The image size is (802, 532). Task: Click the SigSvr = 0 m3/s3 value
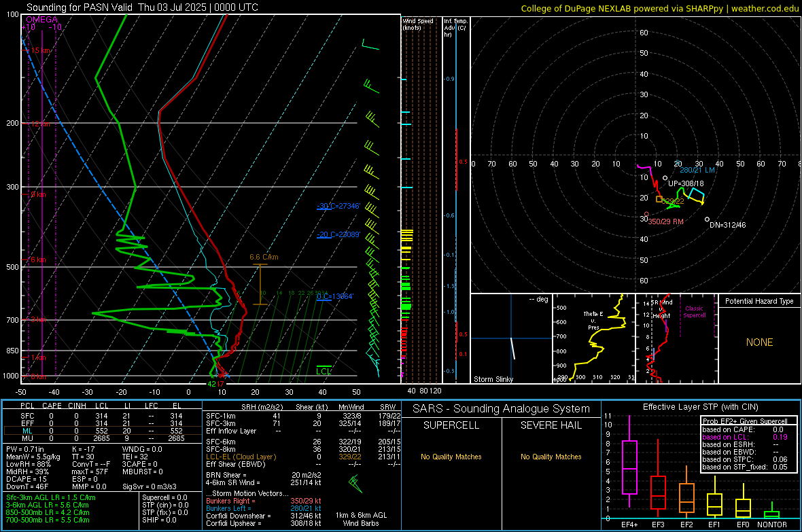150,487
